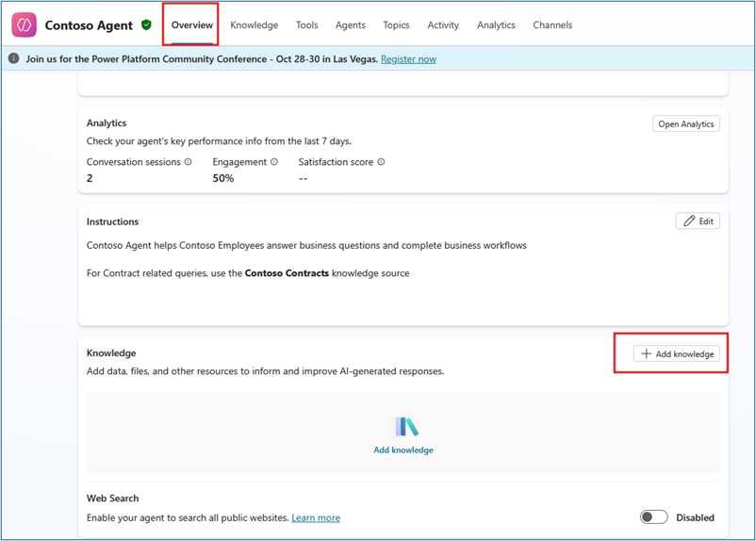Click the Analytics card heading
756x541 pixels.
(107, 123)
